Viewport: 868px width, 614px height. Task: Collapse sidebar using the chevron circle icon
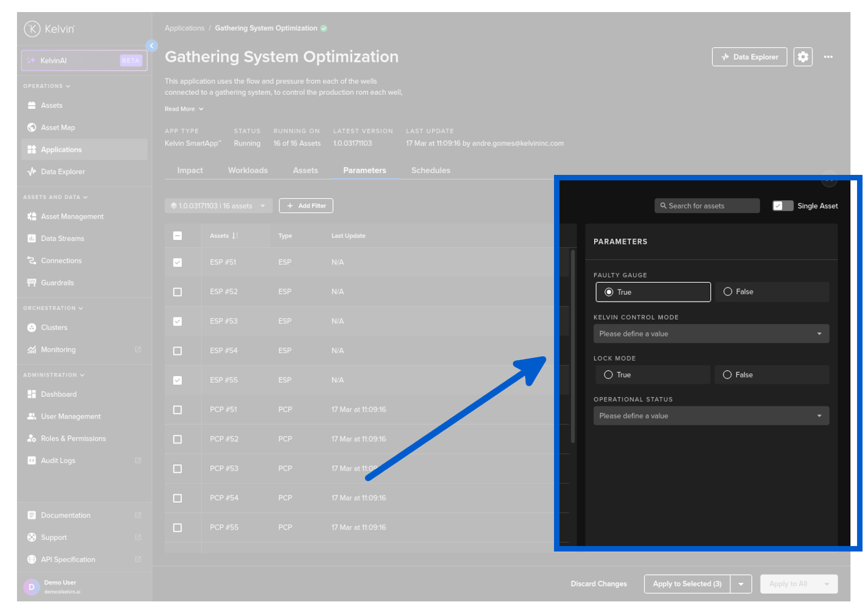(152, 46)
